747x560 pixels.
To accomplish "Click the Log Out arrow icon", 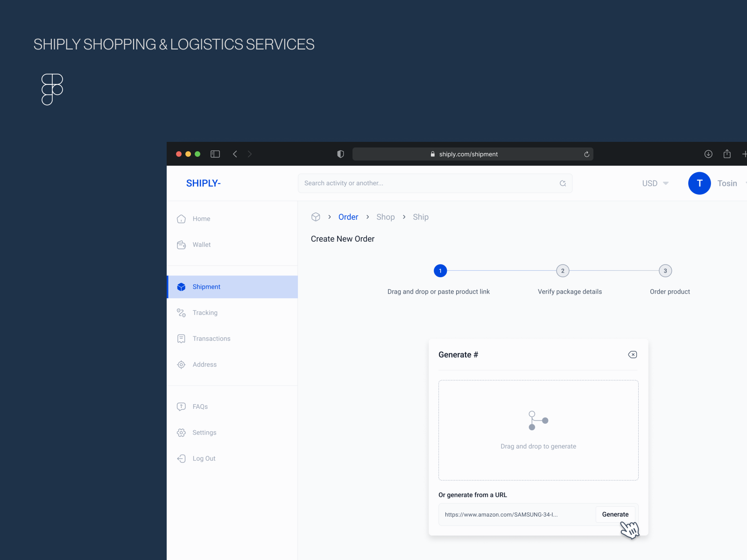I will click(x=181, y=458).
